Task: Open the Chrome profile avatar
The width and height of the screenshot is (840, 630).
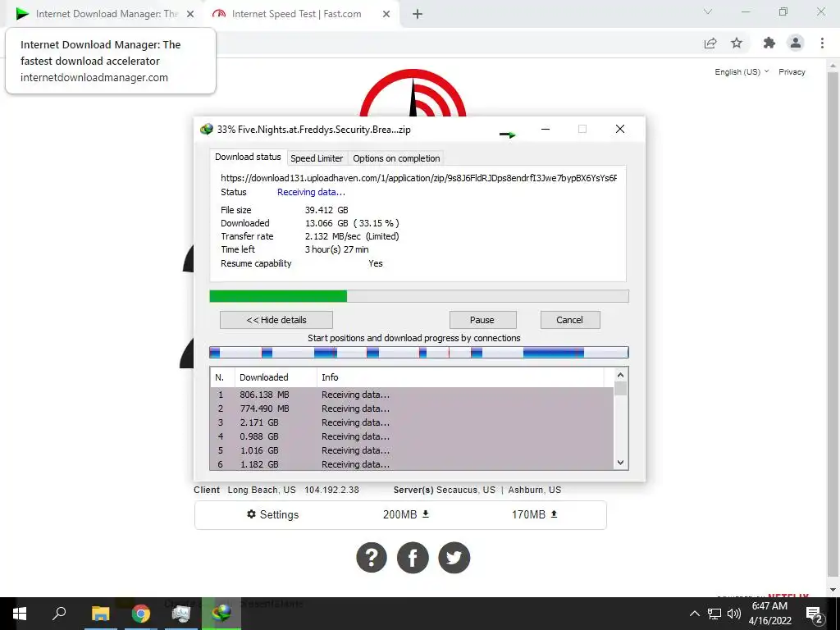Action: tap(796, 43)
